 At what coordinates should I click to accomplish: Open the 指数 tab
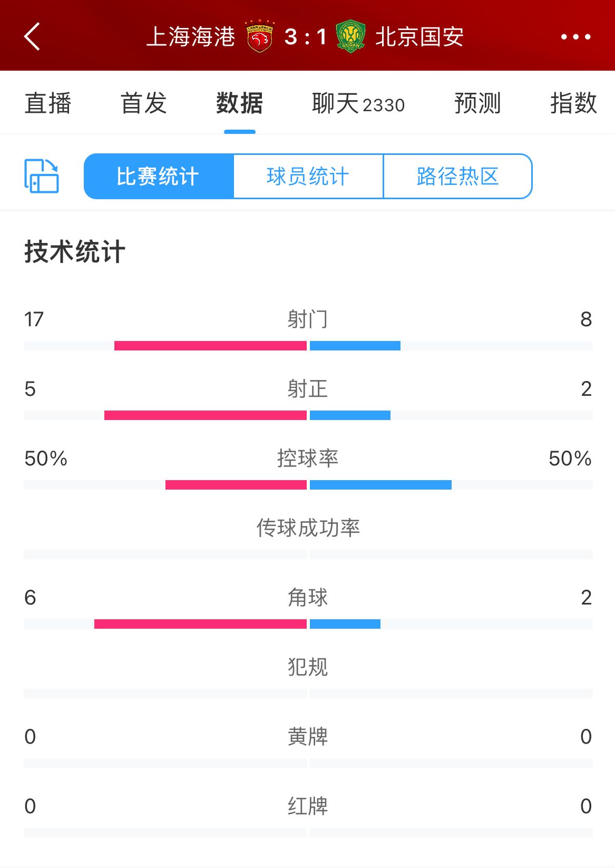coord(573,103)
